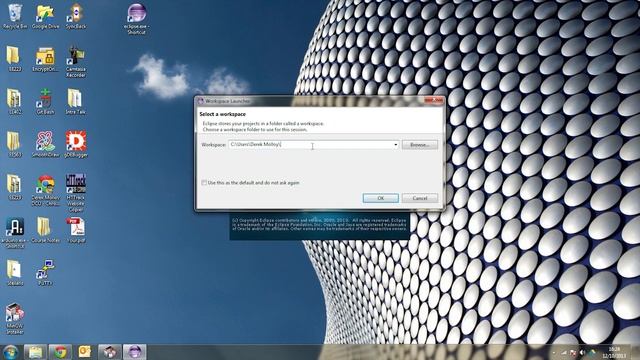640x360 pixels.
Task: Select the Intro Talk folder icon
Action: pyautogui.click(x=76, y=101)
